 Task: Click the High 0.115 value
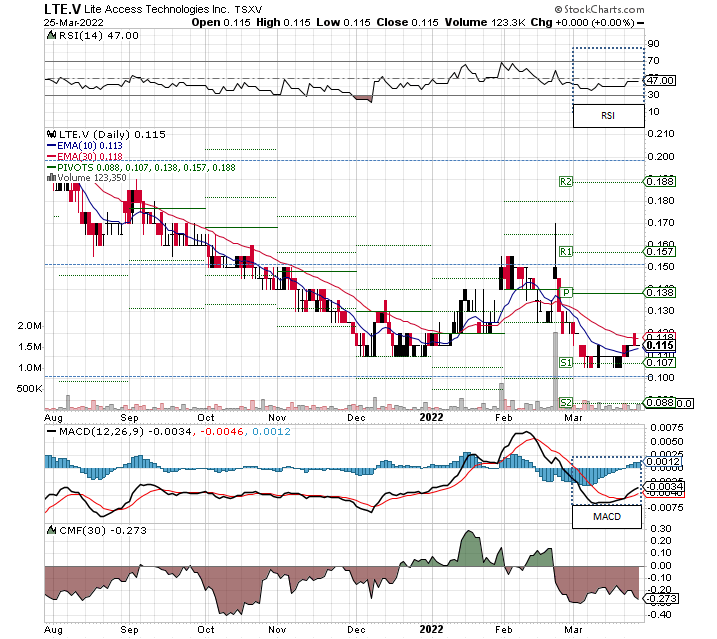point(283,22)
